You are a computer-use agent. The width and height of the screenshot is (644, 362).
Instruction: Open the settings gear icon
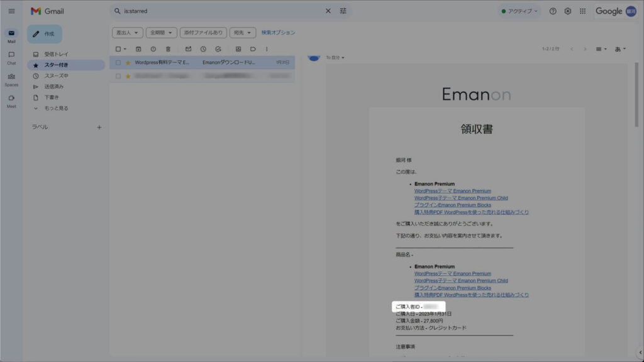[568, 11]
